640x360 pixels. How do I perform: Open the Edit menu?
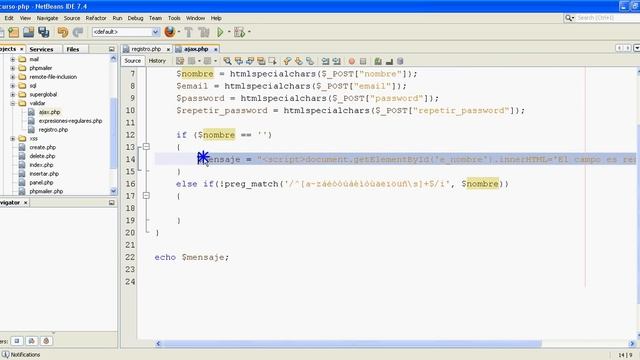(9, 18)
